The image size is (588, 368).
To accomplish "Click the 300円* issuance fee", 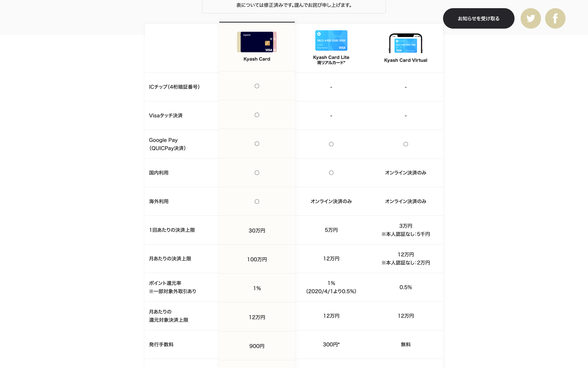I will pos(331,345).
